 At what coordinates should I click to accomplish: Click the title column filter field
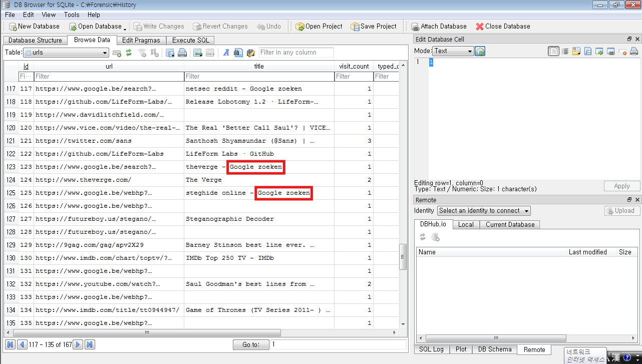coord(259,77)
